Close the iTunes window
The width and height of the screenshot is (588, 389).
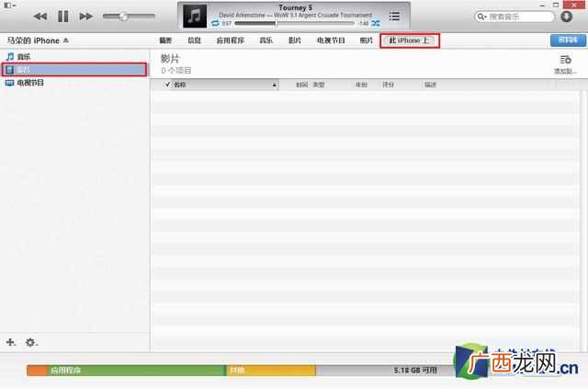573,5
